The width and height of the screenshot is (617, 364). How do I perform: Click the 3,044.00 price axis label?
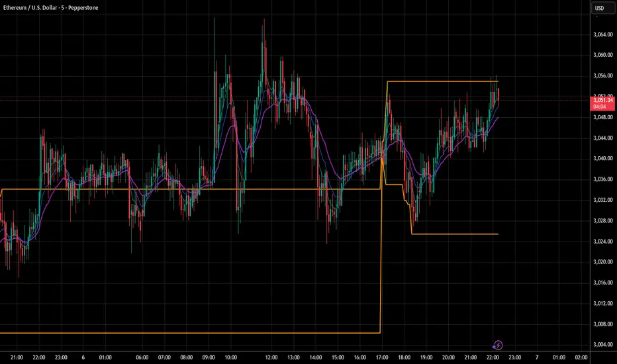pyautogui.click(x=603, y=138)
